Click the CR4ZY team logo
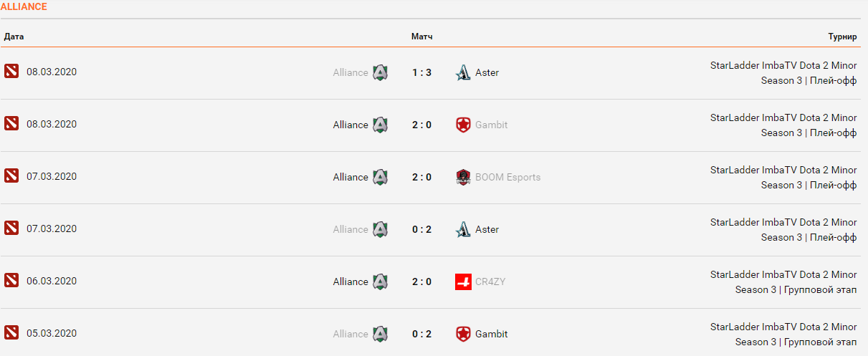 [x=463, y=282]
